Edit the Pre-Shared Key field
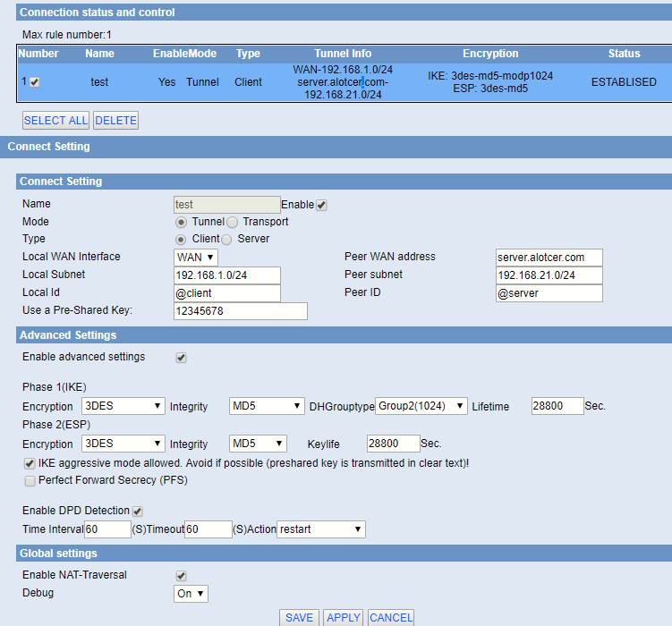 coord(240,311)
